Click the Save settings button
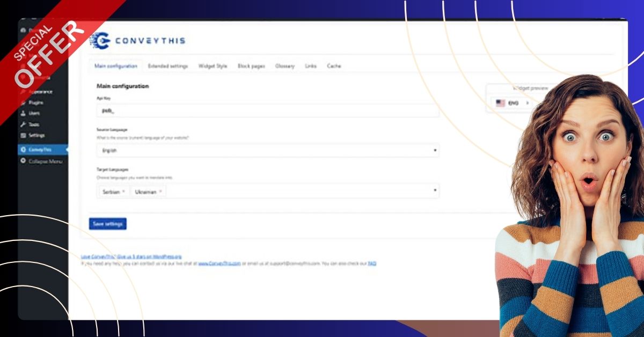This screenshot has width=644, height=337. coord(108,224)
